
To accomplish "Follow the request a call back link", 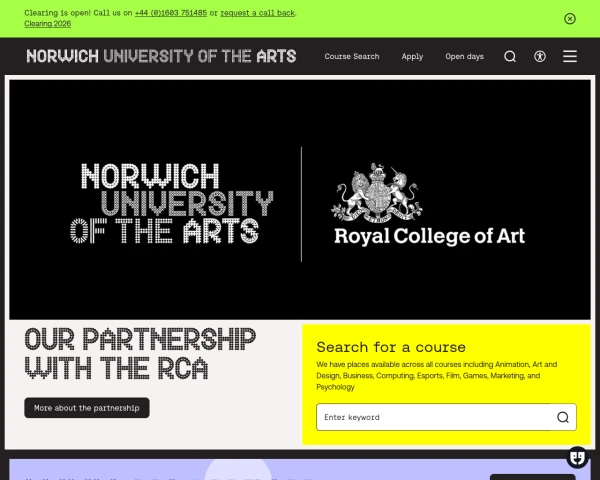I will click(258, 13).
